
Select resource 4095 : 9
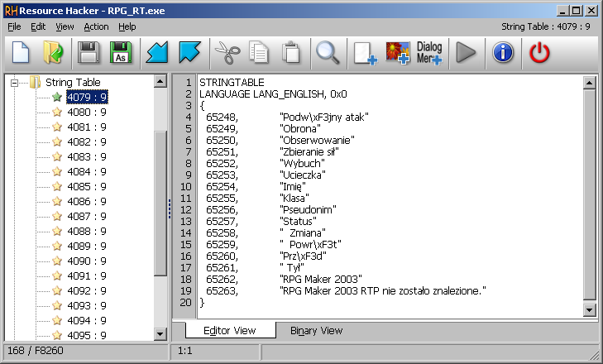pos(87,336)
